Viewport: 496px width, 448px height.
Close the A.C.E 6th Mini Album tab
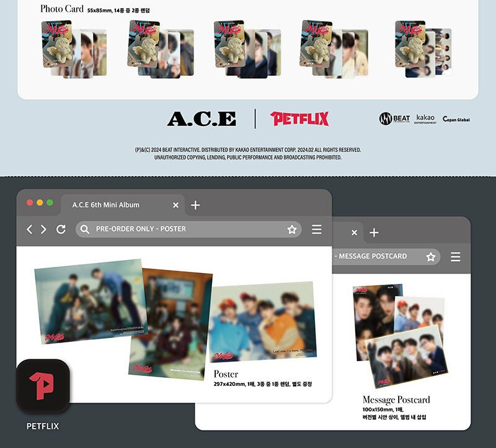tap(175, 205)
